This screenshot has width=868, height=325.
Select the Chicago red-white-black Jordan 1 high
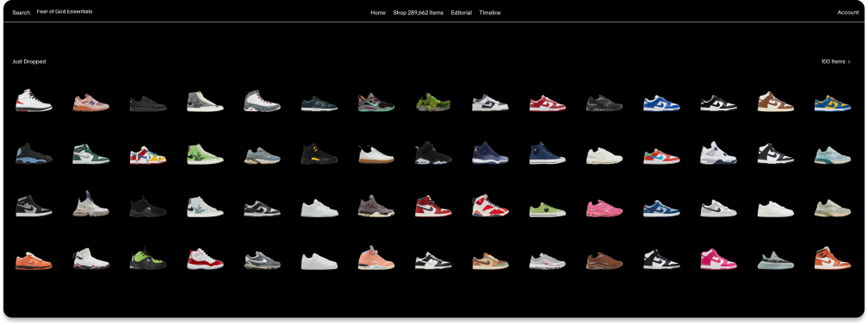(433, 206)
